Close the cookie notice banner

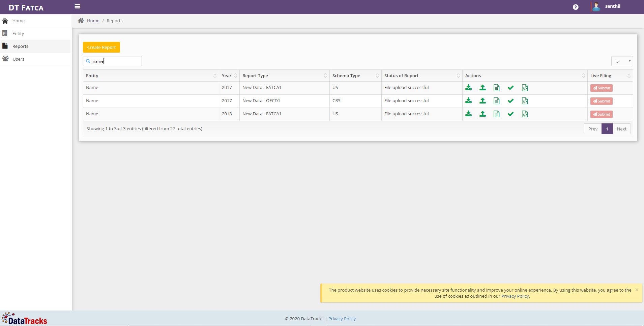tap(637, 290)
